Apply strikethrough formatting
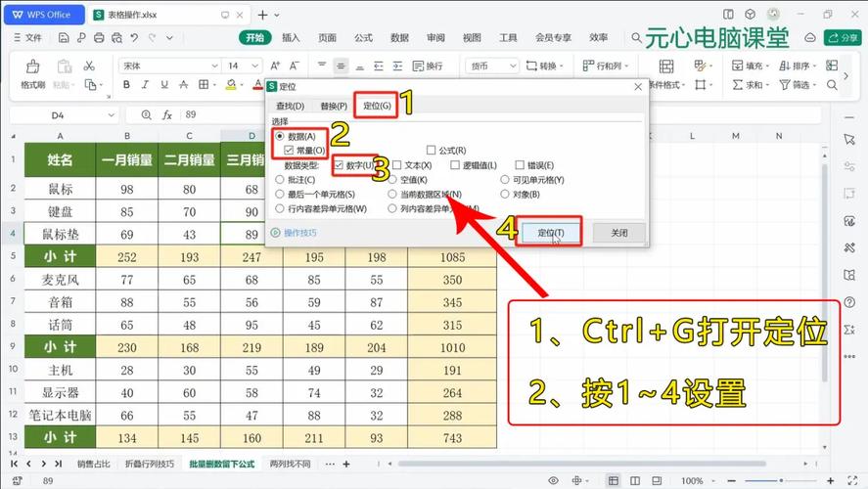 click(183, 85)
